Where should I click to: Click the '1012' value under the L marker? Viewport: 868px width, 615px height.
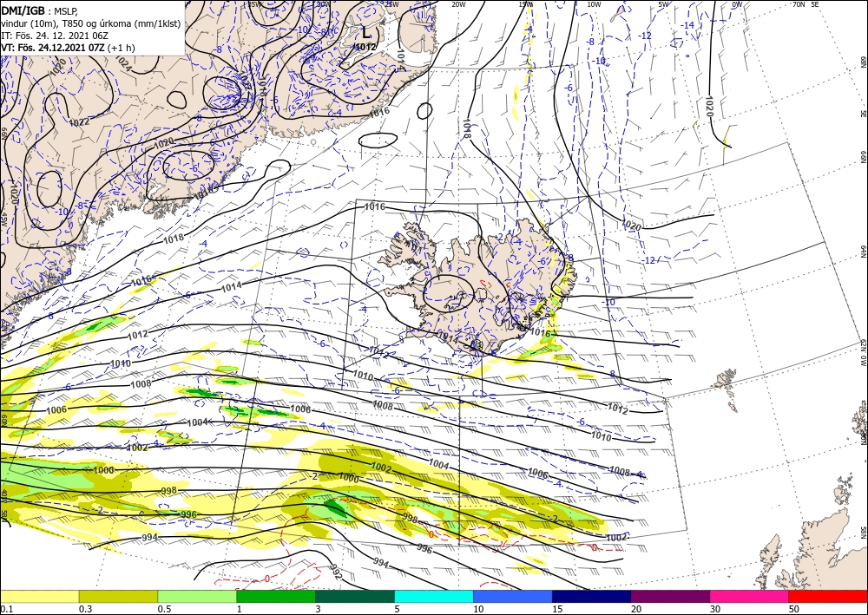coord(365,47)
